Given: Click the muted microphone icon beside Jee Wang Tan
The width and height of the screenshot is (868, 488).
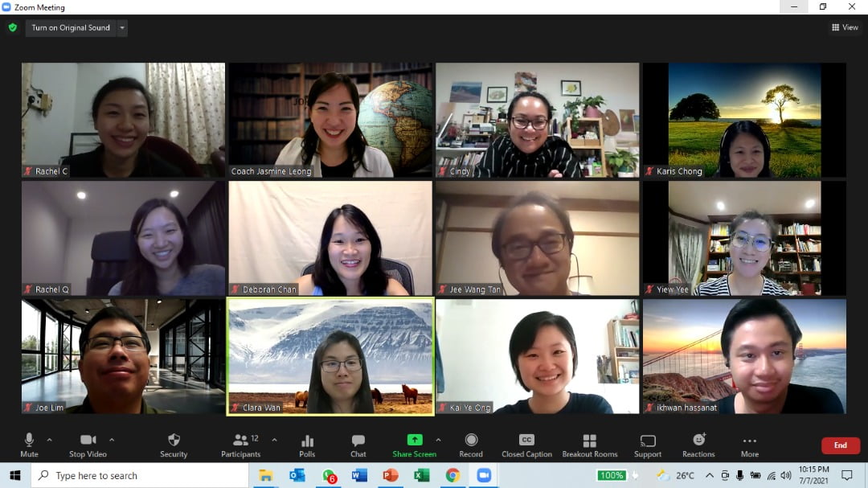Looking at the screenshot, I should click(442, 289).
